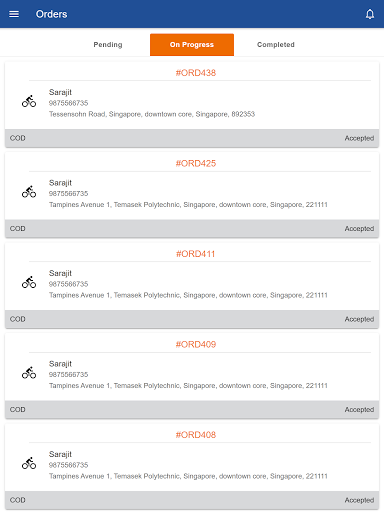Click Accepted status on order ORD411
The width and height of the screenshot is (384, 512).
[x=359, y=319]
